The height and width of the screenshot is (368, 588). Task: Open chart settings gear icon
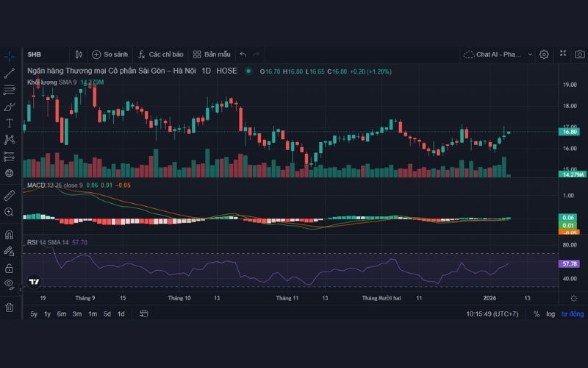tap(544, 54)
